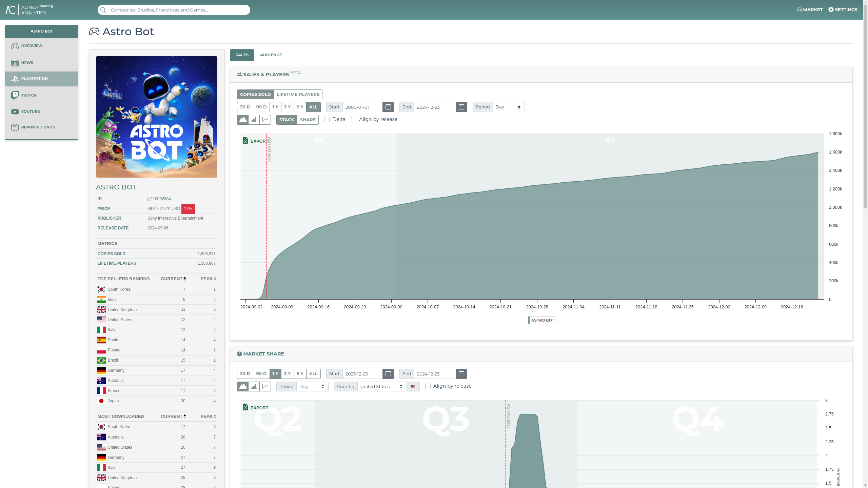The height and width of the screenshot is (488, 868).
Task: Click the Astro Bot sidebar header
Action: pyautogui.click(x=42, y=31)
